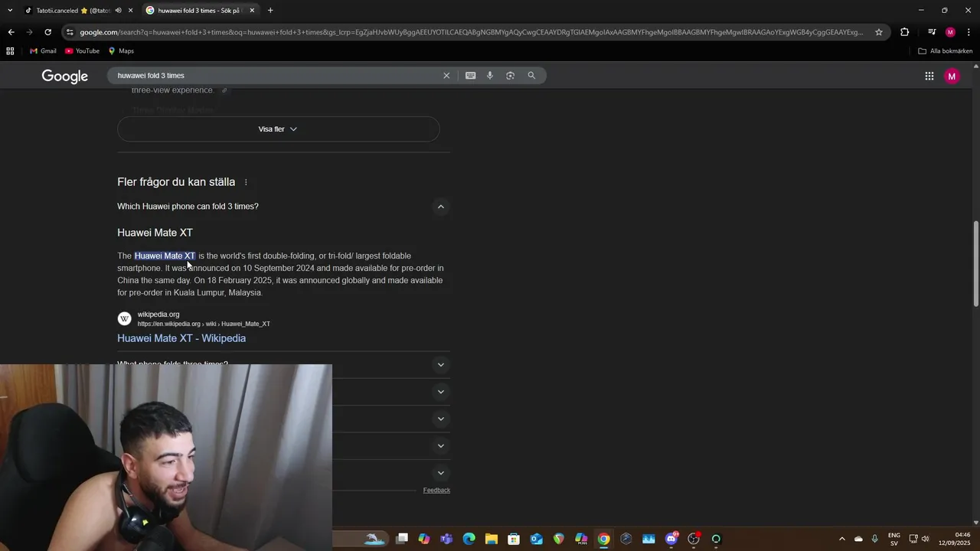980x551 pixels.
Task: Open the Chrome profile avatar in toolbar
Action: tap(950, 32)
